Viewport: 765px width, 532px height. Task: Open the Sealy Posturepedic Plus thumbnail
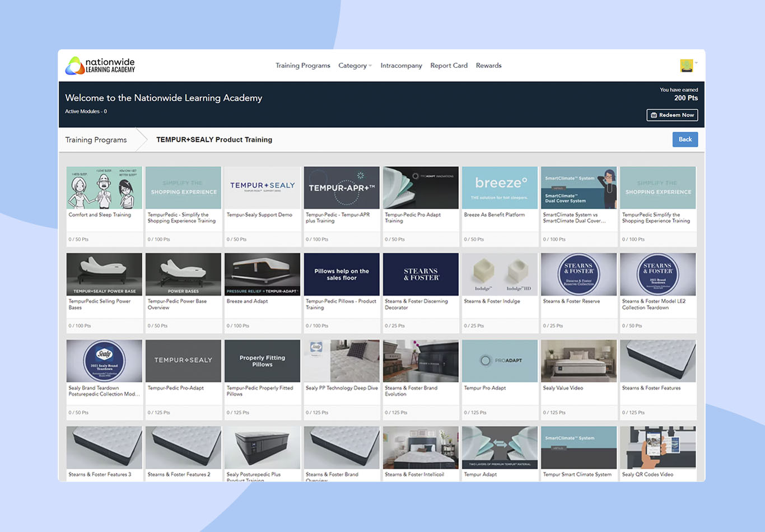click(x=262, y=447)
